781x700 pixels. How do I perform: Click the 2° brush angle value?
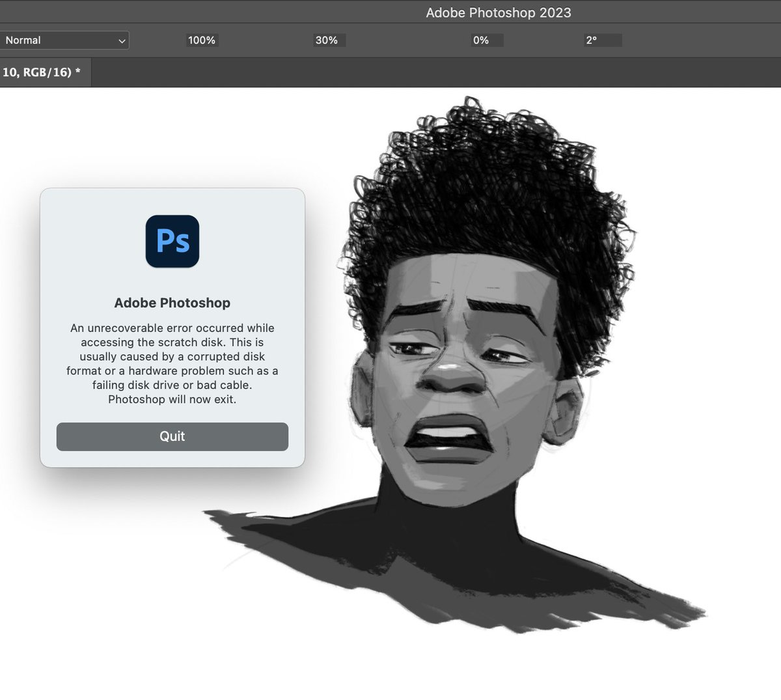(601, 40)
